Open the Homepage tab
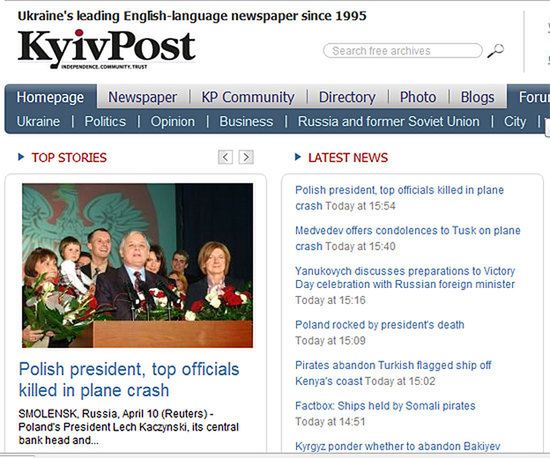This screenshot has width=550, height=458. pos(50,97)
